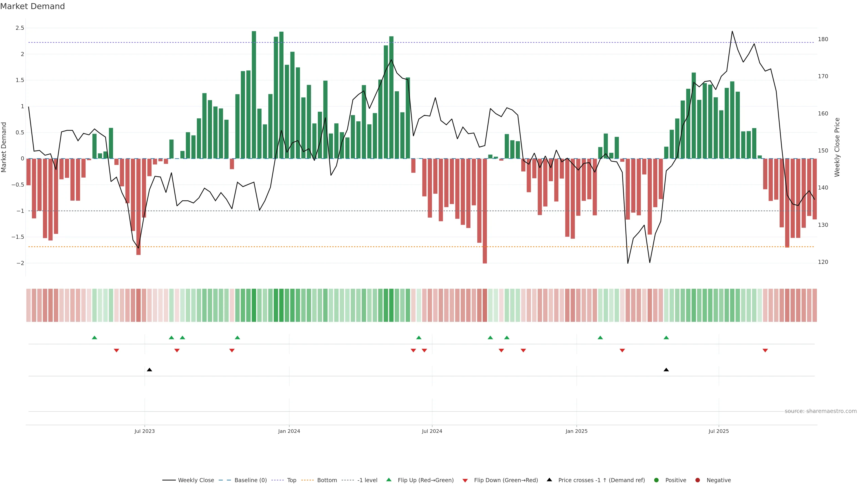Click black triangle Price crosses legend icon
The width and height of the screenshot is (868, 488).
pyautogui.click(x=549, y=480)
